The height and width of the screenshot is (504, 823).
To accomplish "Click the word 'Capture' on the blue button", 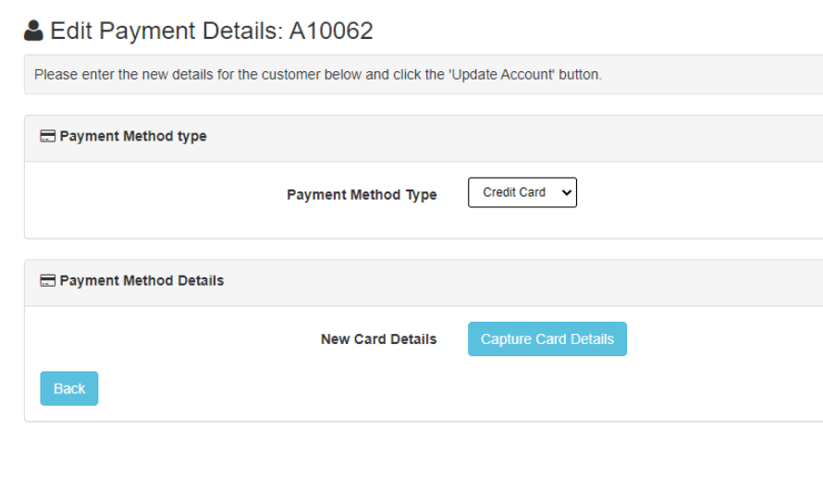I will pyautogui.click(x=505, y=339).
